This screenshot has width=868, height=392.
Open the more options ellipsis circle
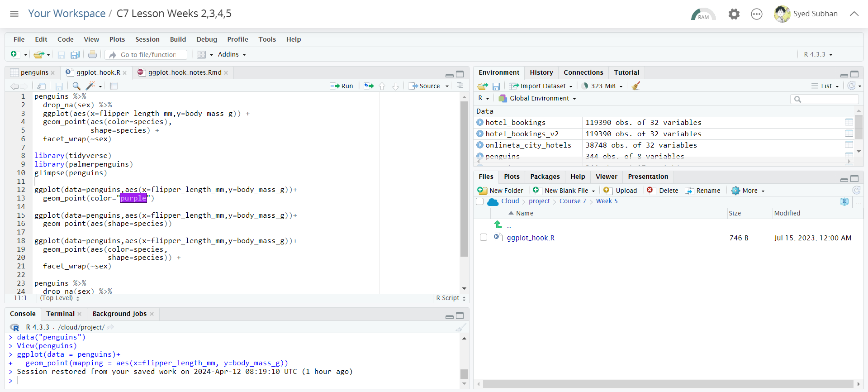[x=757, y=14]
